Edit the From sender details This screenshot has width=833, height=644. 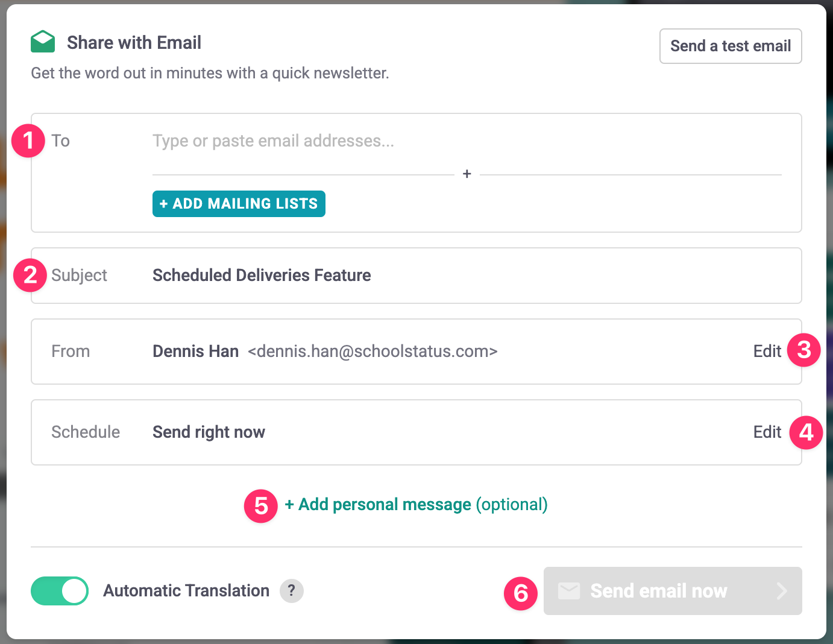(x=767, y=351)
